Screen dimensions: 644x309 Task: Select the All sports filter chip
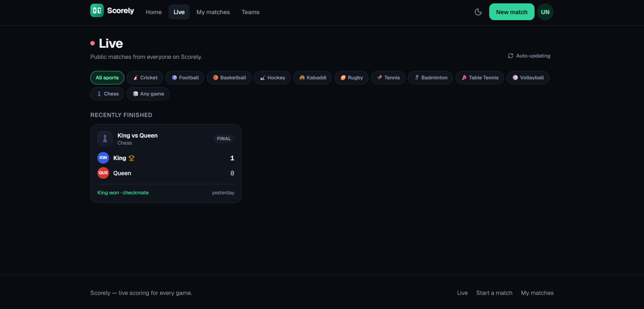click(107, 78)
